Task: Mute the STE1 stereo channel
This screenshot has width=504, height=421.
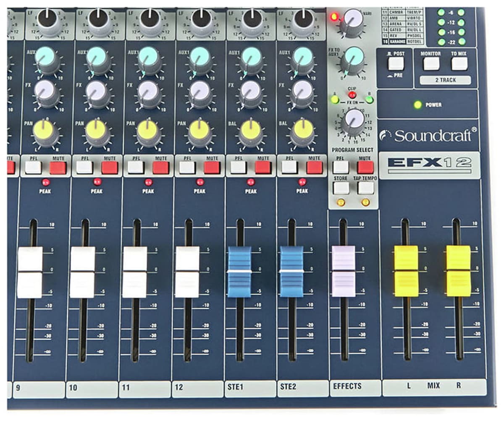Action: click(263, 167)
